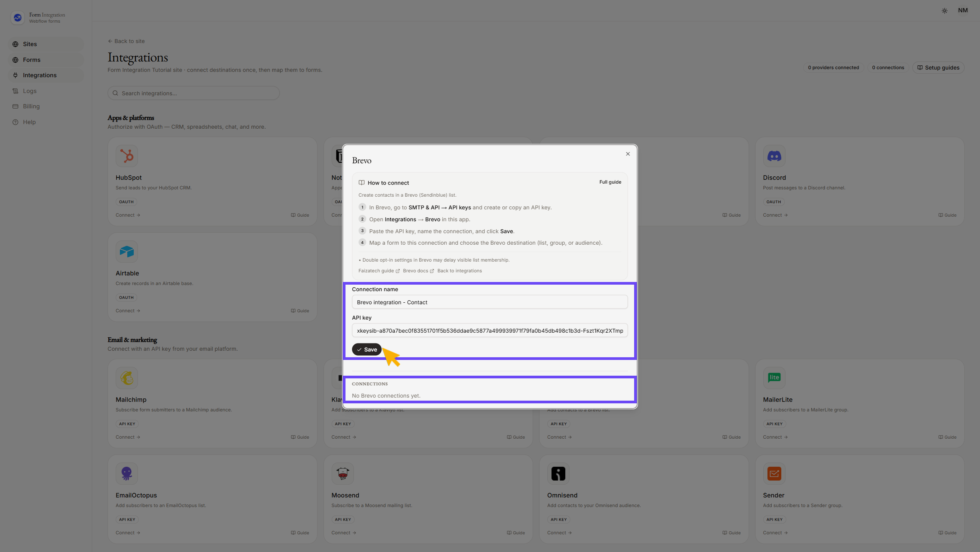Viewport: 980px width, 552px height.
Task: Click Back to integrations link
Action: tap(459, 271)
